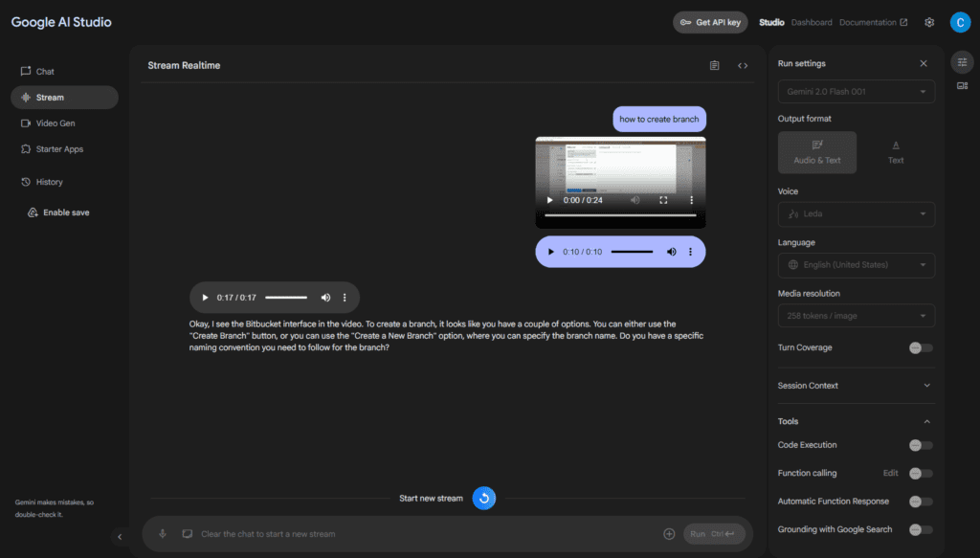
Task: Open the Gemini 2.0 Flash model dropdown
Action: pos(857,92)
